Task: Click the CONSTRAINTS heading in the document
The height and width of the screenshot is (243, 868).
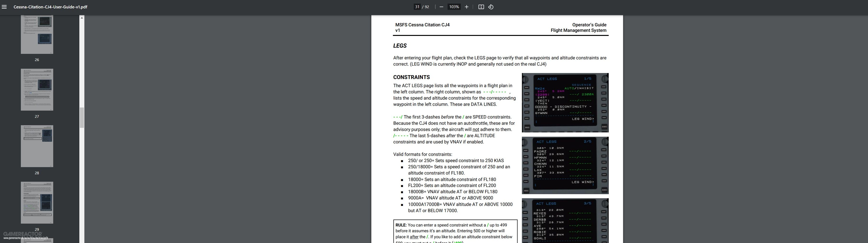Action: [411, 77]
